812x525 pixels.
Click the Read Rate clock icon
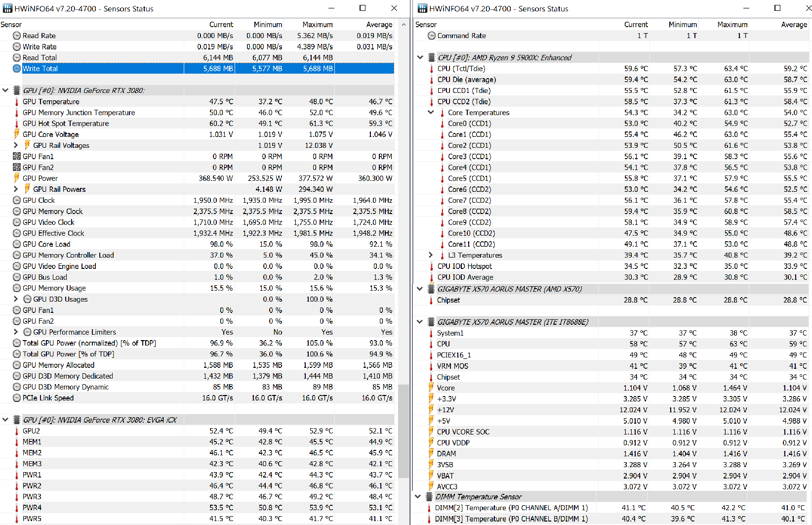coord(17,36)
